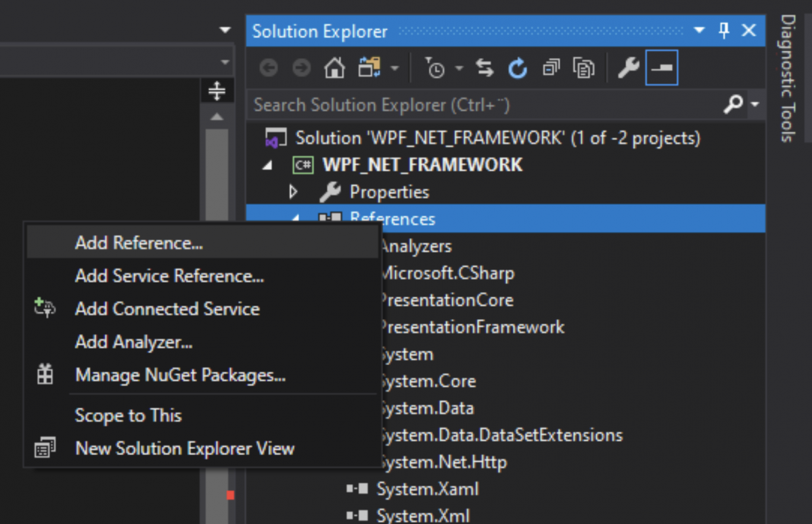812x524 pixels.
Task: Click the Home icon in Solution Explorer
Action: click(334, 68)
